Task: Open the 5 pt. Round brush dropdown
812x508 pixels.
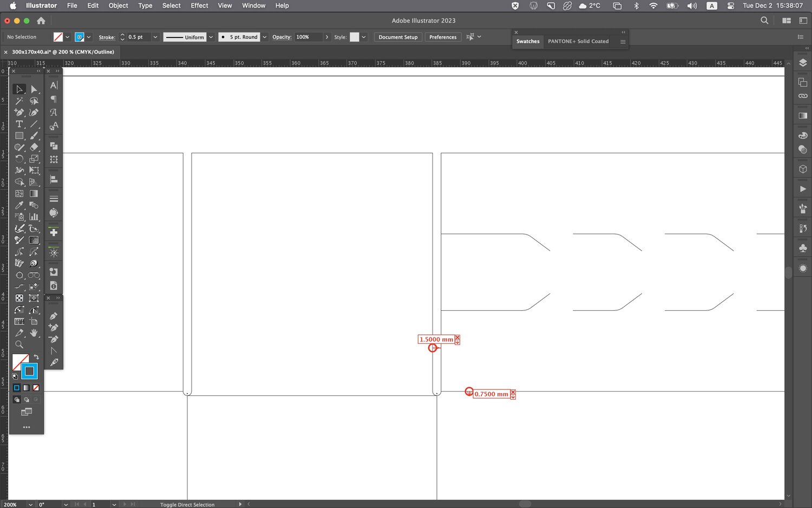Action: pyautogui.click(x=265, y=37)
